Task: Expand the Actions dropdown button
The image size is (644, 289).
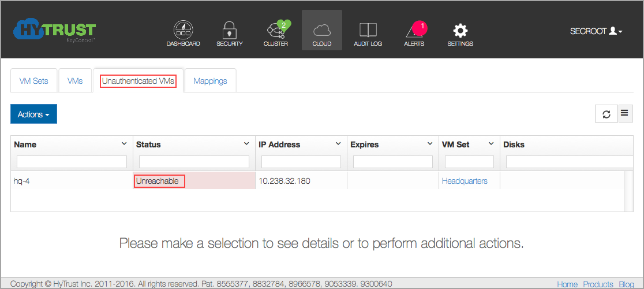Action: [33, 114]
